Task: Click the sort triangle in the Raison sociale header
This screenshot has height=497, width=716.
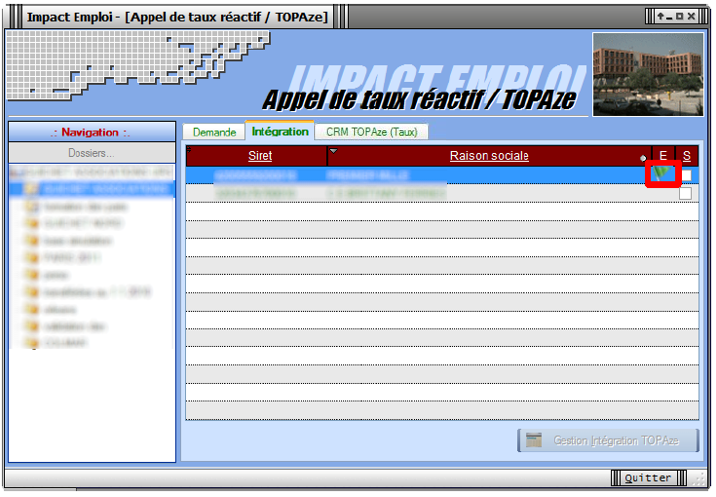Action: 334,151
